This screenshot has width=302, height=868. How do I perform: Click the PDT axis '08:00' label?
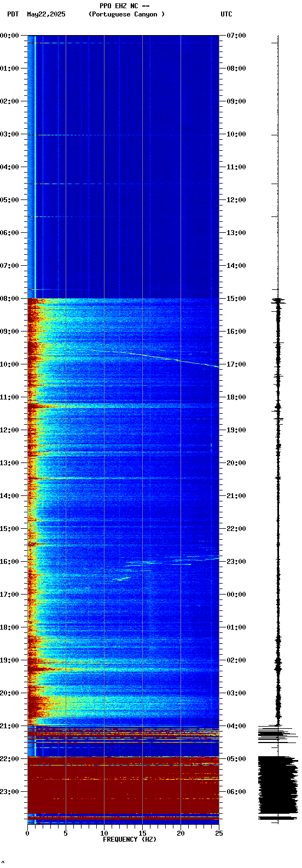[9, 299]
